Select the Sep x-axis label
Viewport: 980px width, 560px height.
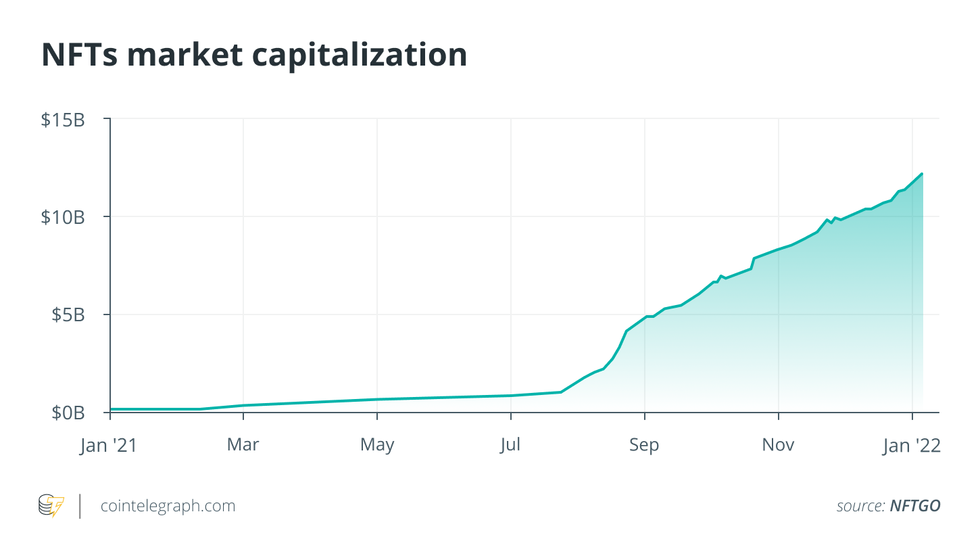645,446
